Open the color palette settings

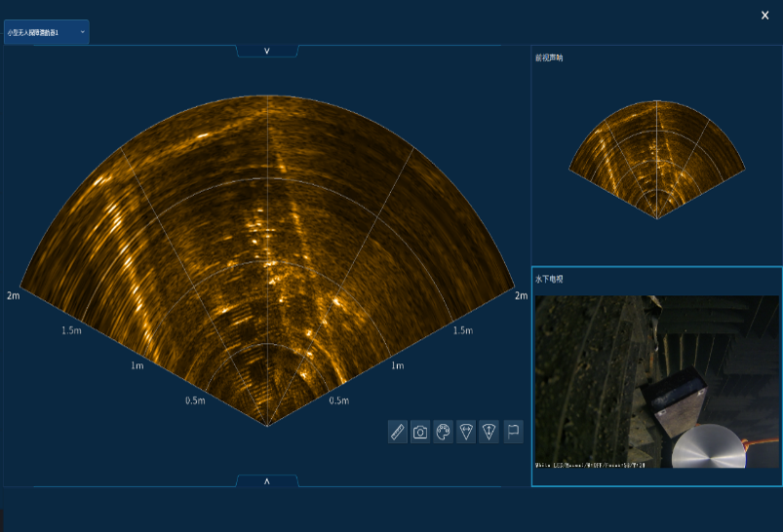coord(444,432)
